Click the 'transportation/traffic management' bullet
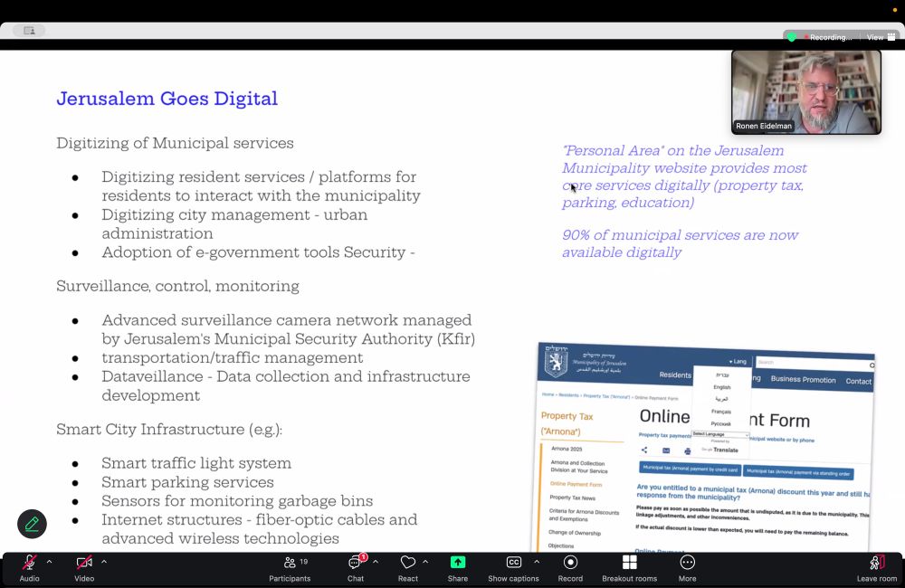 click(x=232, y=357)
